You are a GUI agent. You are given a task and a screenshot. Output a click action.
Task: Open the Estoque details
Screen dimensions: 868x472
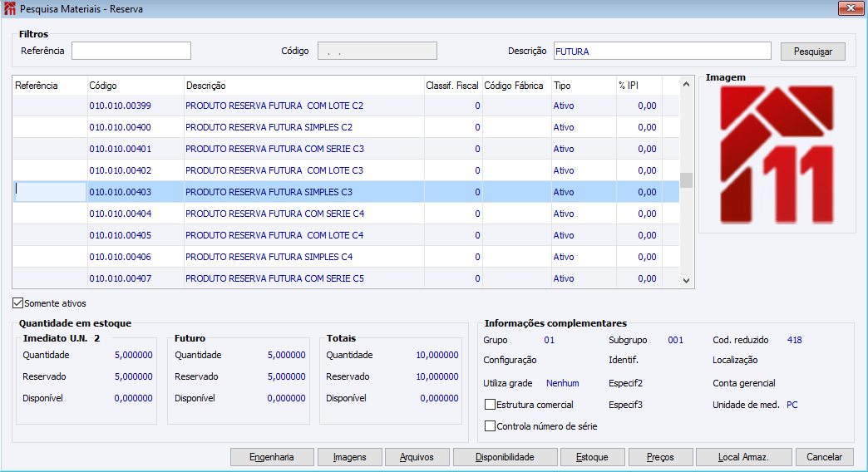(x=591, y=457)
